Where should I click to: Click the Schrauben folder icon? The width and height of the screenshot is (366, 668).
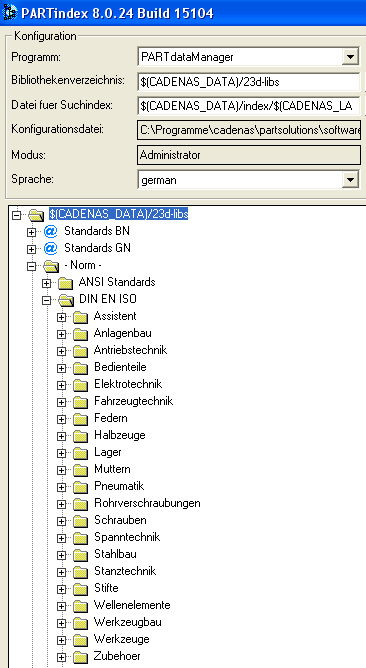(80, 521)
